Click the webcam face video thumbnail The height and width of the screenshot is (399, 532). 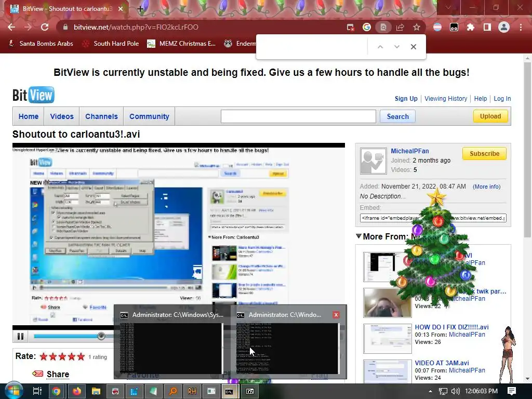(x=388, y=303)
